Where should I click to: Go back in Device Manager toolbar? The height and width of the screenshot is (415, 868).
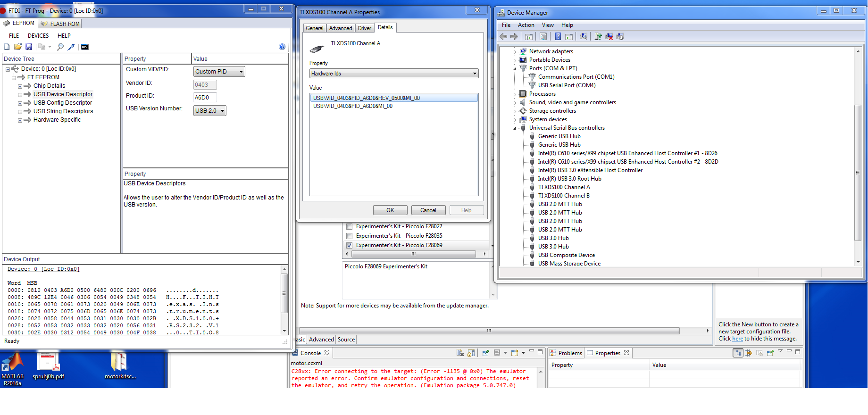tap(503, 37)
